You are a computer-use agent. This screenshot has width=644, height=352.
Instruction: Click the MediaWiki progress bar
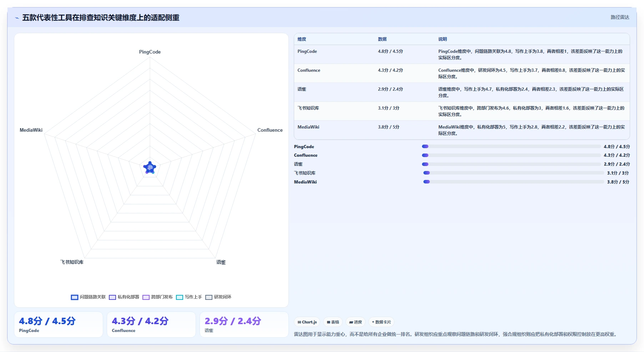pos(514,182)
